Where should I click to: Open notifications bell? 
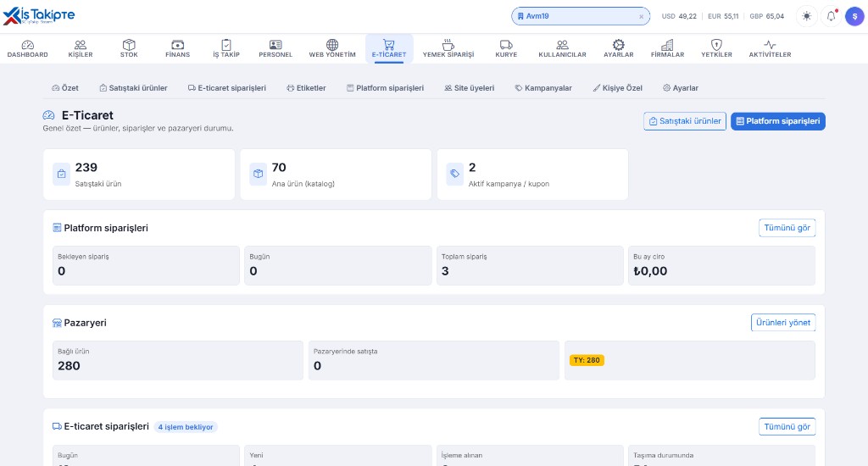tap(831, 17)
